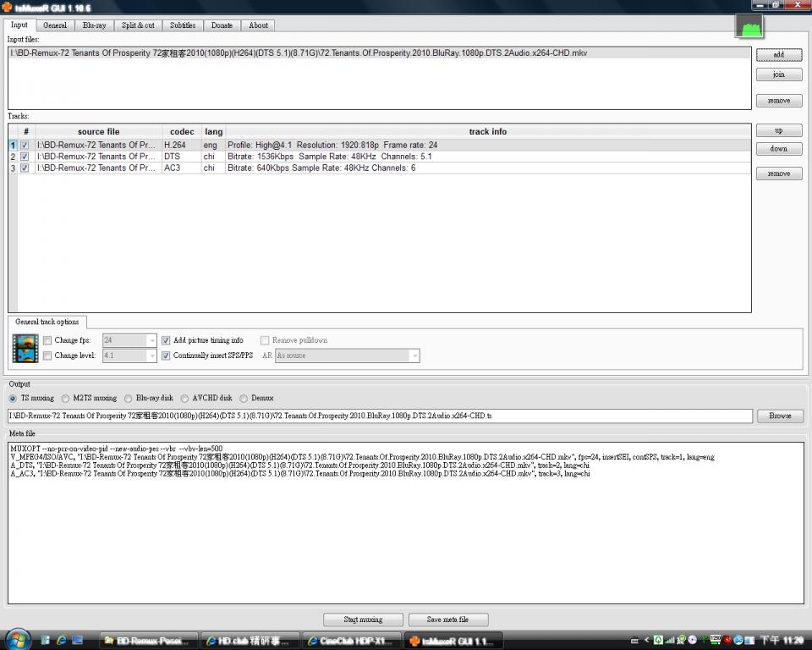Click inside the Meta file text area
Image resolution: width=812 pixels, height=650 pixels.
pos(405,523)
